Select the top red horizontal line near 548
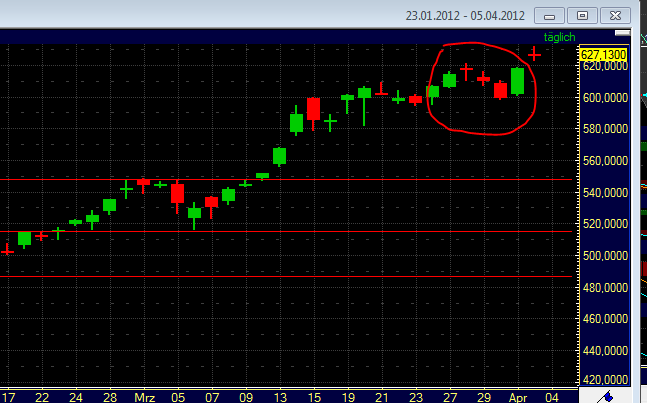647x403 pixels. click(286, 179)
